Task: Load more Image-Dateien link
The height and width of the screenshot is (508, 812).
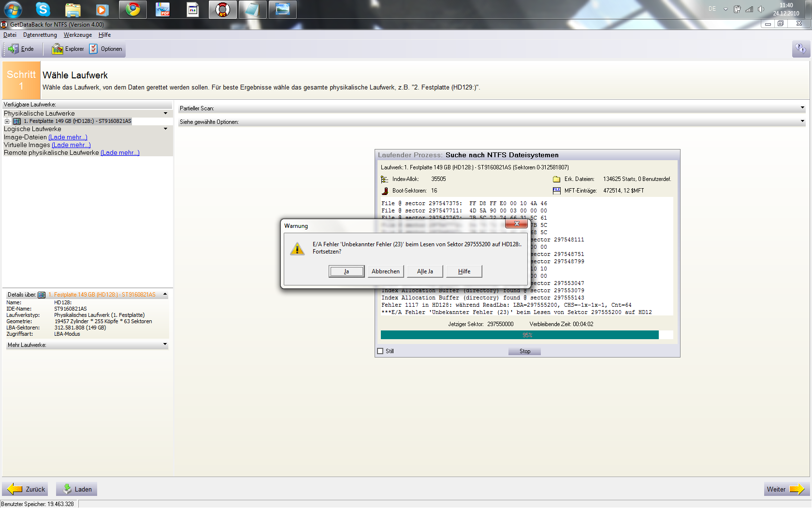Action: tap(68, 137)
